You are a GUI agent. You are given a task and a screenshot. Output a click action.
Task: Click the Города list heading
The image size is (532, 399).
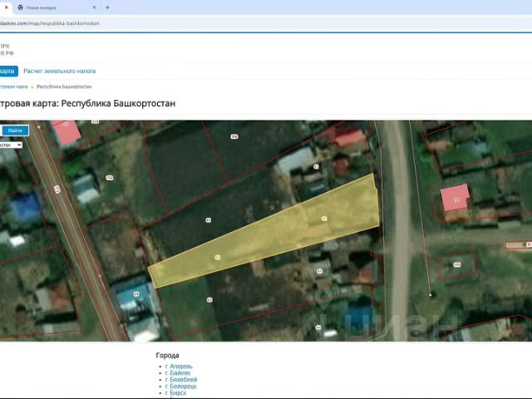point(167,355)
